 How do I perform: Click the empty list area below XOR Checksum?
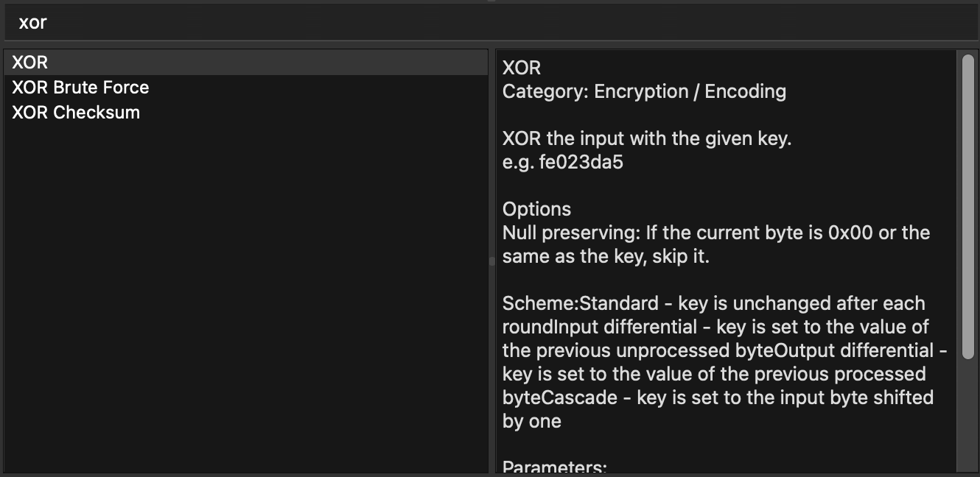[245, 294]
